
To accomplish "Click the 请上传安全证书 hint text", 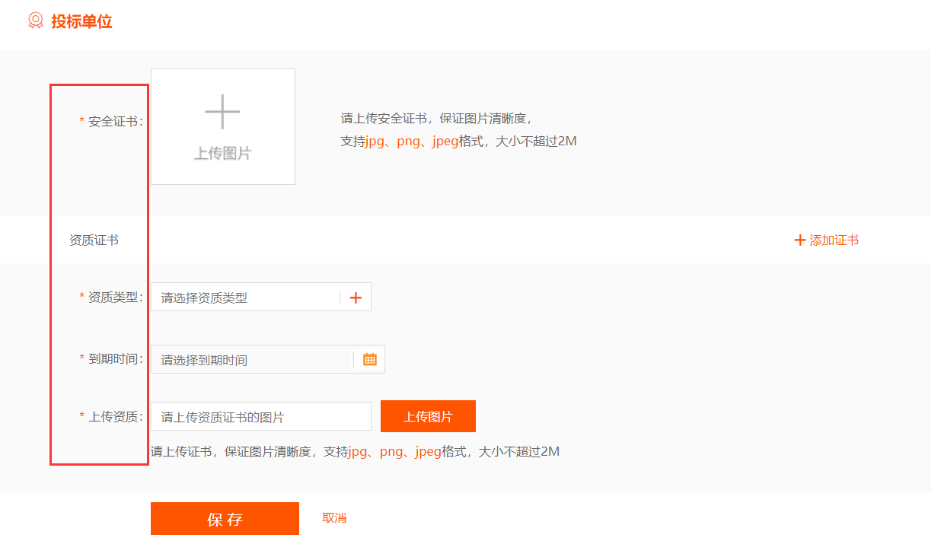I will (435, 119).
